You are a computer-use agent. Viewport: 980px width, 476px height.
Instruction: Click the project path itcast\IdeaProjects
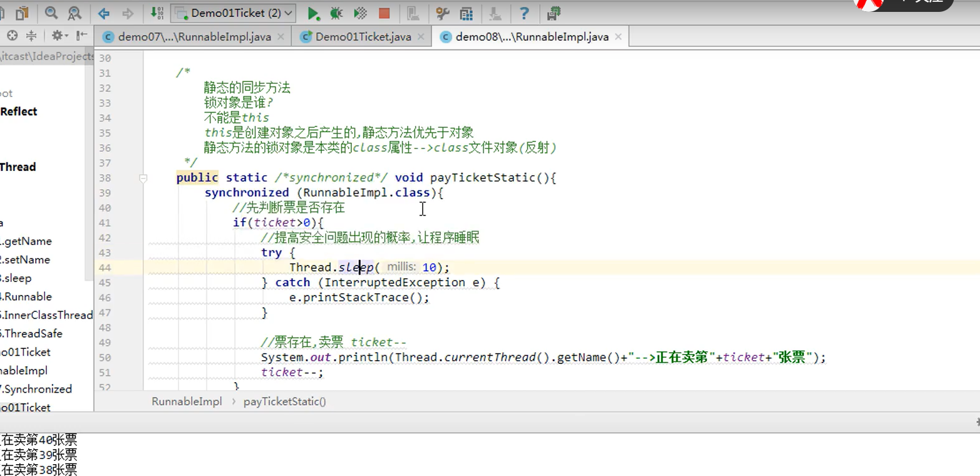coord(48,56)
